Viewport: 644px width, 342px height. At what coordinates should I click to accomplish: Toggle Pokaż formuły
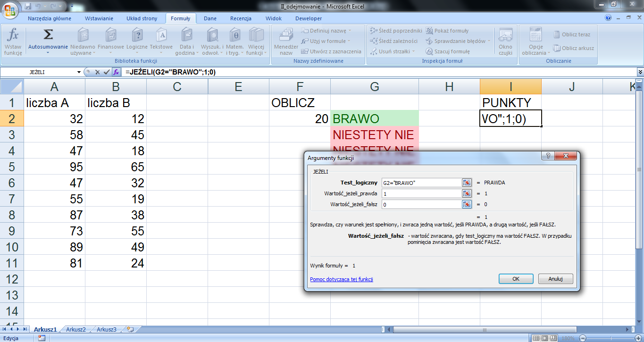448,31
